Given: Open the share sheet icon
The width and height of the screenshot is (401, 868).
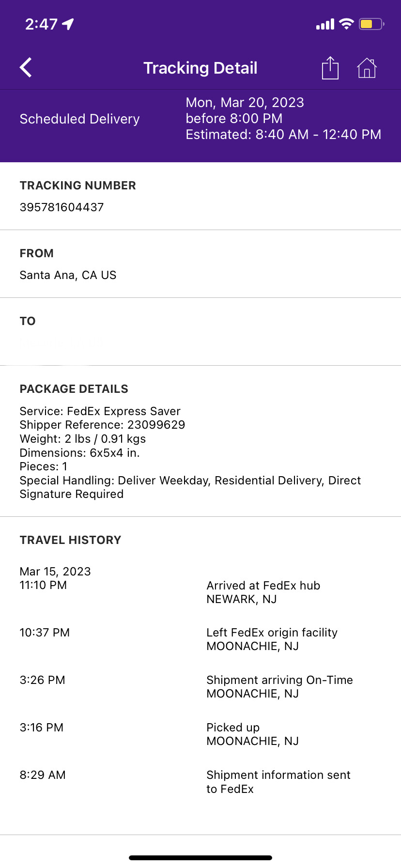Looking at the screenshot, I should [330, 68].
